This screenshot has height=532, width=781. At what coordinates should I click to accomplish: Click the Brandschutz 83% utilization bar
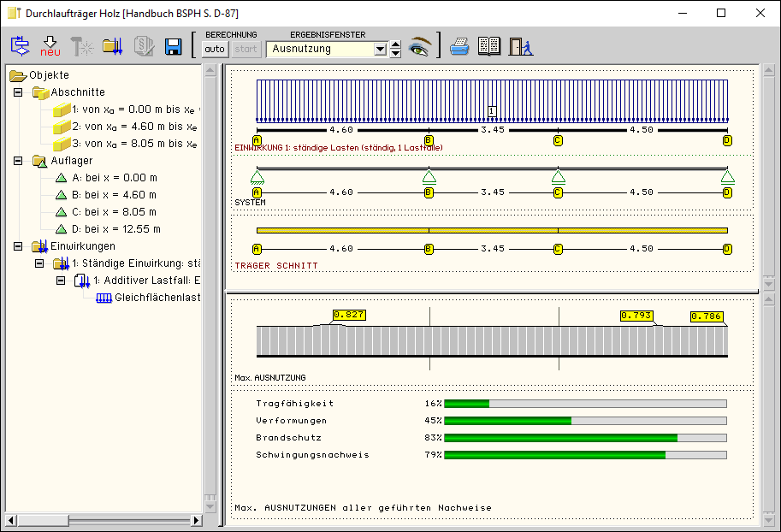(x=585, y=438)
